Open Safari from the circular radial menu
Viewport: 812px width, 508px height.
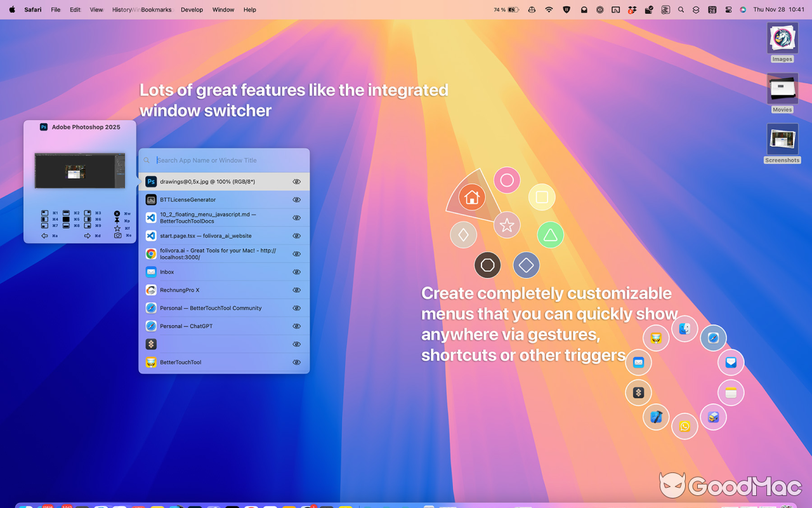click(x=713, y=338)
